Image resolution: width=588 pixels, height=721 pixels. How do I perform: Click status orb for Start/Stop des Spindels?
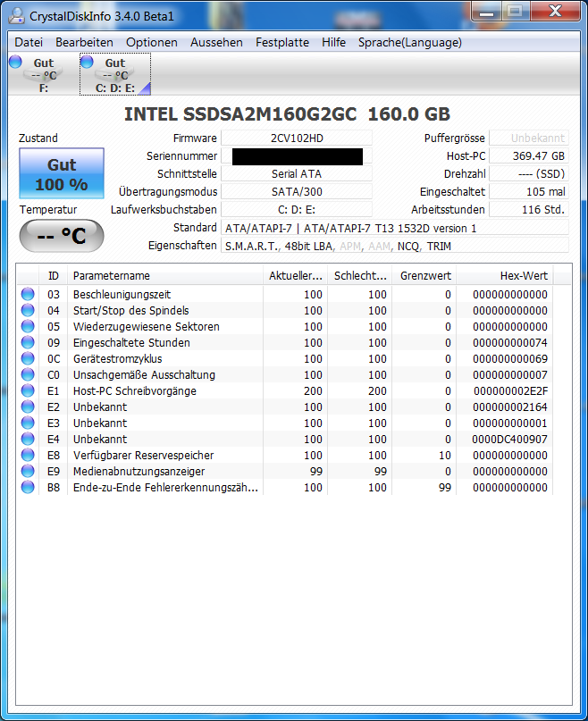click(x=28, y=310)
